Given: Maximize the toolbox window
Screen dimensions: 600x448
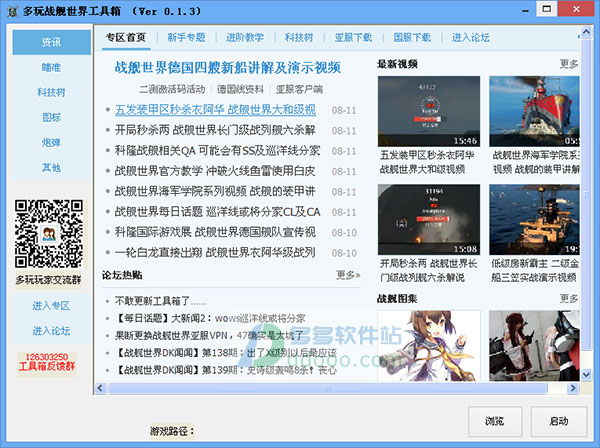Looking at the screenshot, I should 547,9.
